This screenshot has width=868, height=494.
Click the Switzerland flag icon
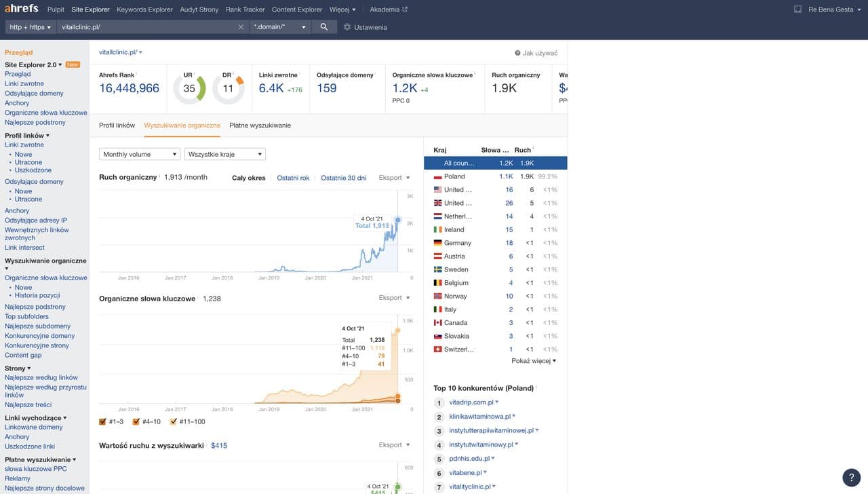click(x=437, y=349)
